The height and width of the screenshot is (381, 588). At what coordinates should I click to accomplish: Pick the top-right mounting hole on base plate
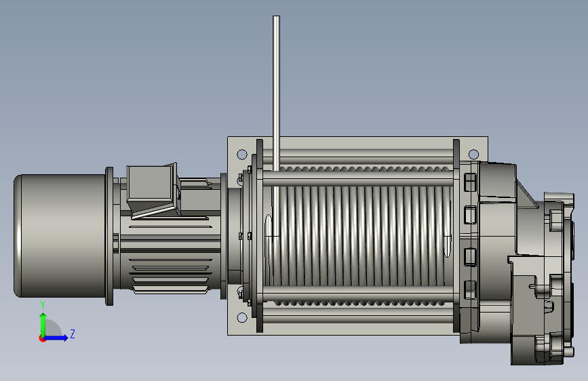pos(473,154)
